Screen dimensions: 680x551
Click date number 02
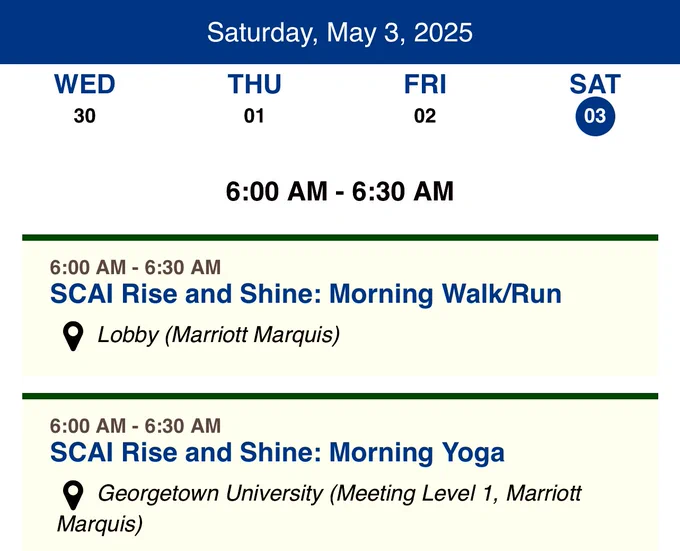point(425,116)
